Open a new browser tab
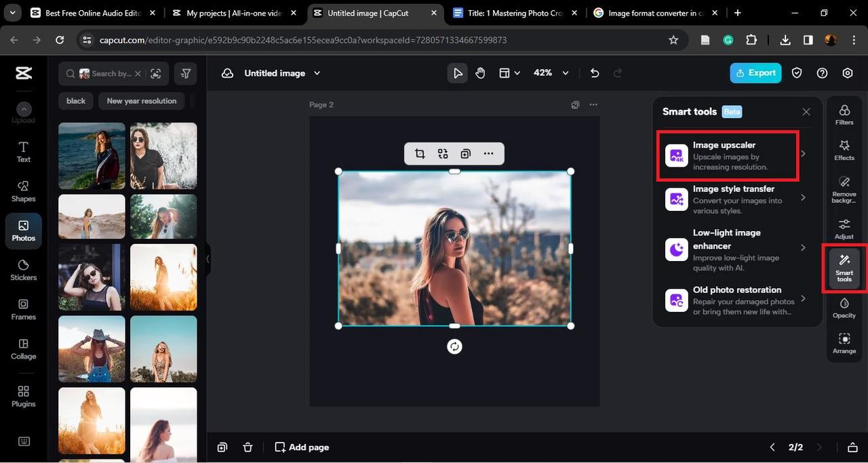The height and width of the screenshot is (463, 868). pyautogui.click(x=738, y=13)
